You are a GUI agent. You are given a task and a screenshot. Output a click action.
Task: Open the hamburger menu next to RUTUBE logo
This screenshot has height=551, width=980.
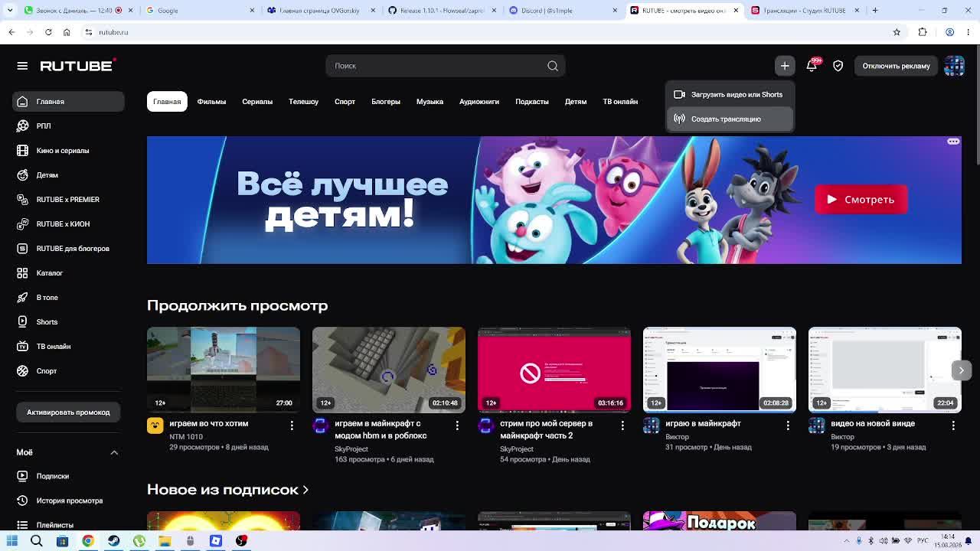tap(22, 66)
